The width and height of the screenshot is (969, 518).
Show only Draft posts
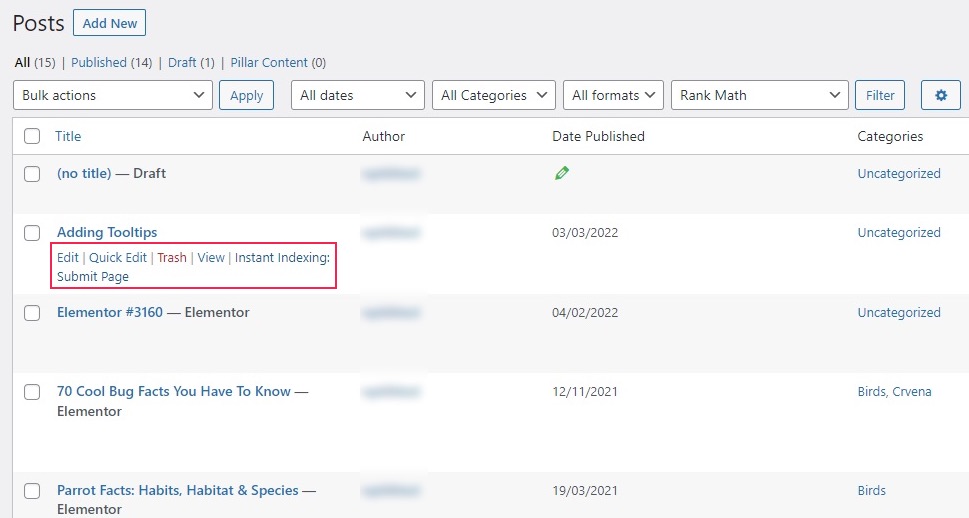click(x=182, y=62)
